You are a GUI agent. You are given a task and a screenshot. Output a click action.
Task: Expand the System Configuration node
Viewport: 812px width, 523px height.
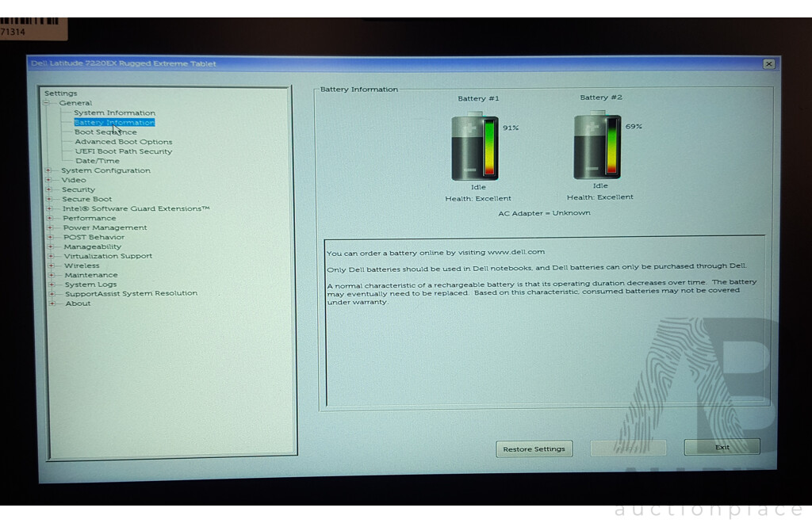(x=48, y=170)
